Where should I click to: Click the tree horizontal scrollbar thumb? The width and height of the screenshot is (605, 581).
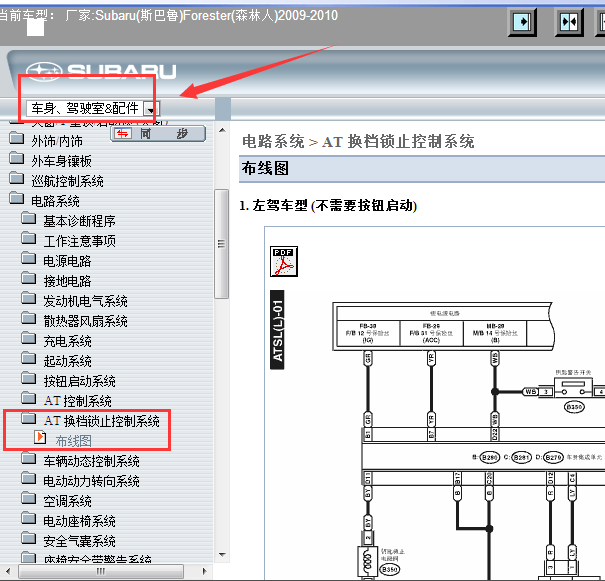pyautogui.click(x=101, y=571)
